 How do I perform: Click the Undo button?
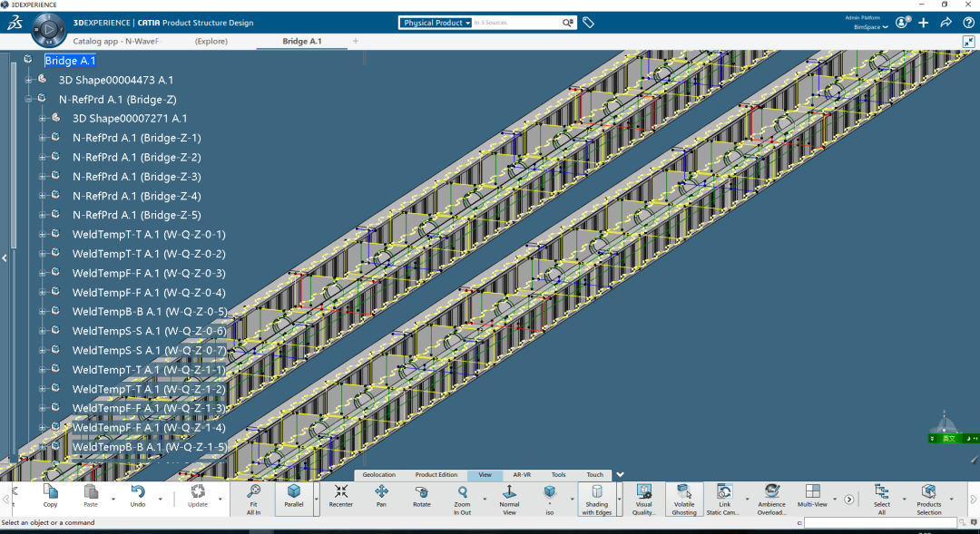click(138, 495)
